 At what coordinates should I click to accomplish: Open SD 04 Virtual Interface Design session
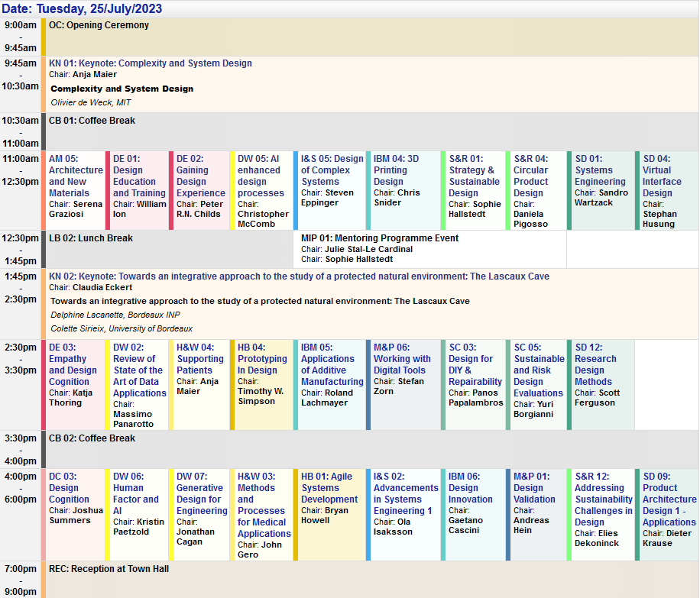tap(662, 176)
